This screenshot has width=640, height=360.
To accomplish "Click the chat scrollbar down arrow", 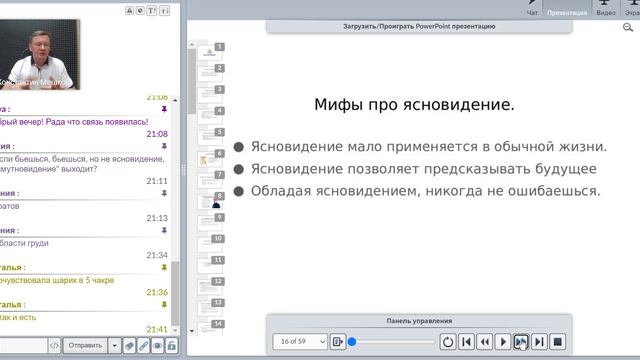I will coord(175,330).
